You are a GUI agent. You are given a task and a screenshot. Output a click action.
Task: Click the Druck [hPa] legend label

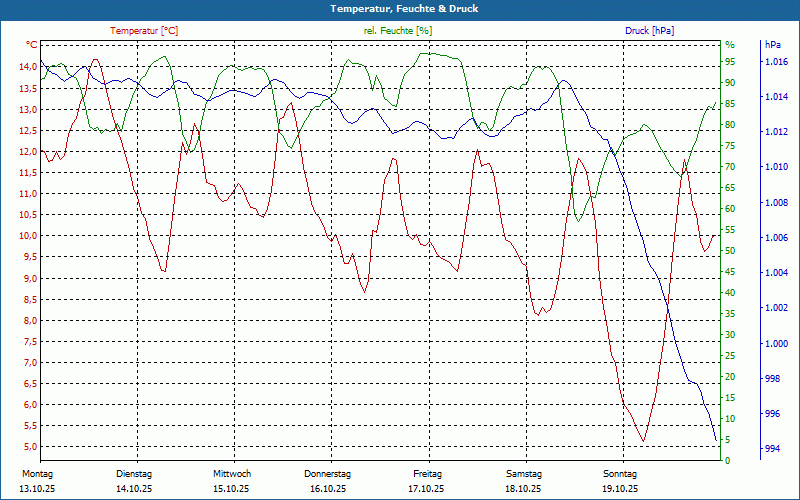click(x=649, y=31)
